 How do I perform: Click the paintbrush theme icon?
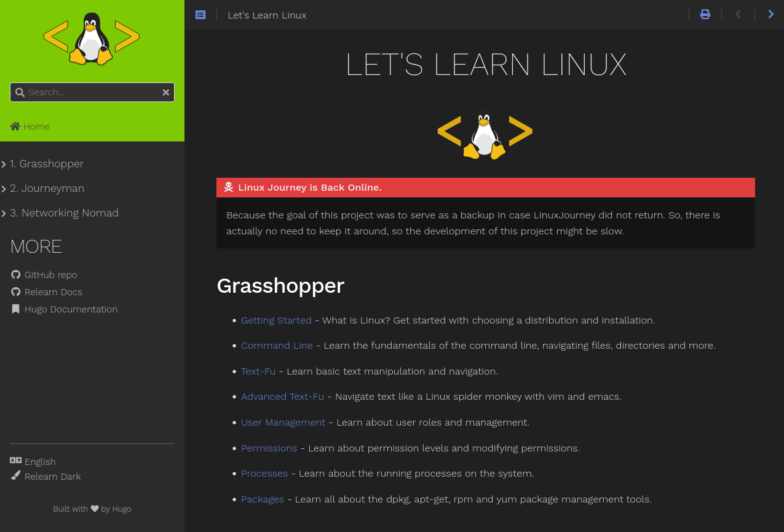coord(16,475)
